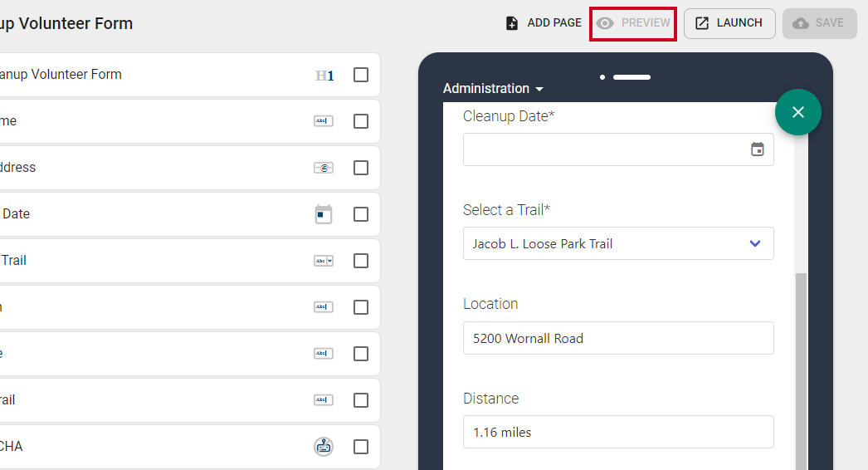Click the add-page document icon

pyautogui.click(x=512, y=23)
